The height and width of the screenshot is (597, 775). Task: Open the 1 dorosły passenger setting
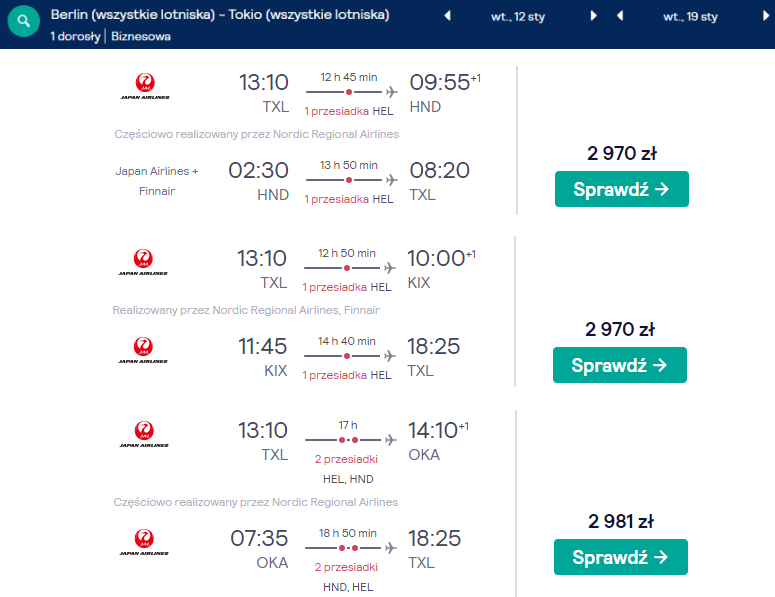75,37
